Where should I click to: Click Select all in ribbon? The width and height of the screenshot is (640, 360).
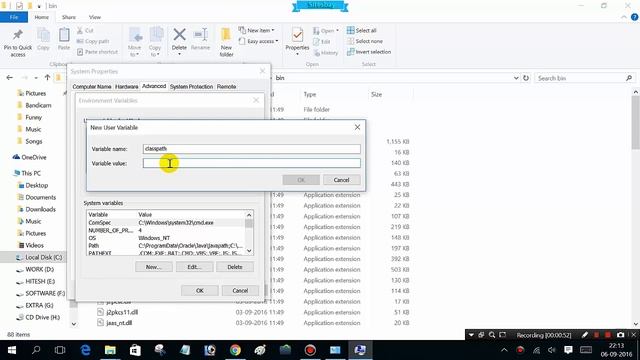(x=362, y=30)
